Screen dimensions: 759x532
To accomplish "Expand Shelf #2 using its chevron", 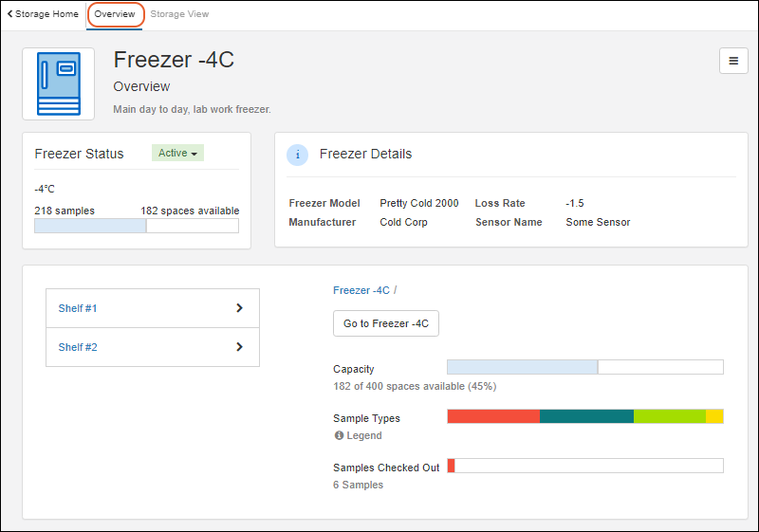I will (x=239, y=347).
